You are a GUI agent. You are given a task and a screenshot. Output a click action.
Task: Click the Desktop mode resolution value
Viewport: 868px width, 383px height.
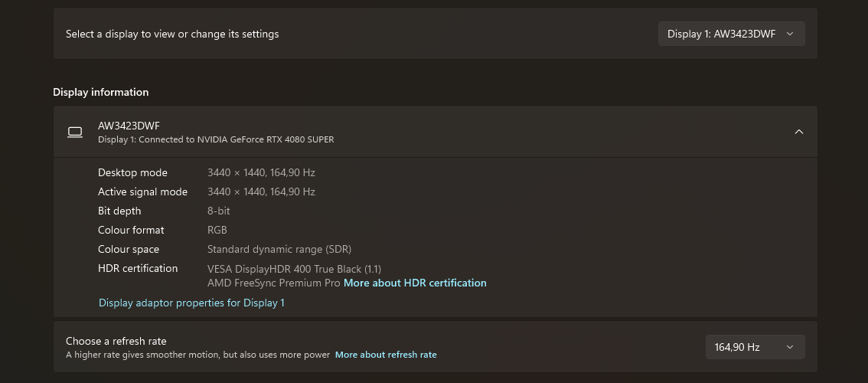point(261,172)
